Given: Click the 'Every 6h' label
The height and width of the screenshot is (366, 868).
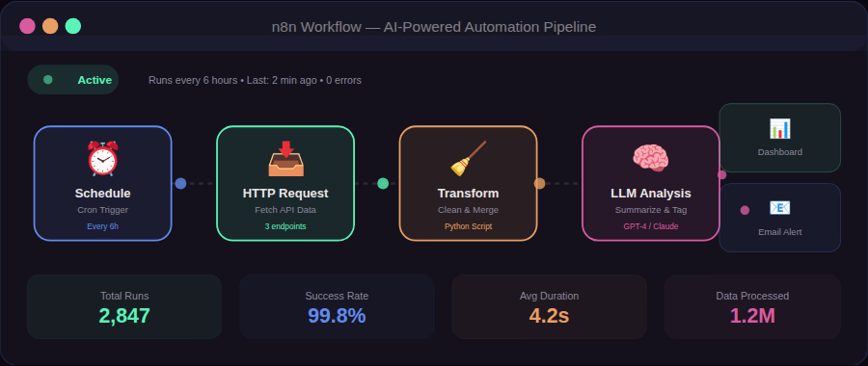Looking at the screenshot, I should click(x=103, y=226).
